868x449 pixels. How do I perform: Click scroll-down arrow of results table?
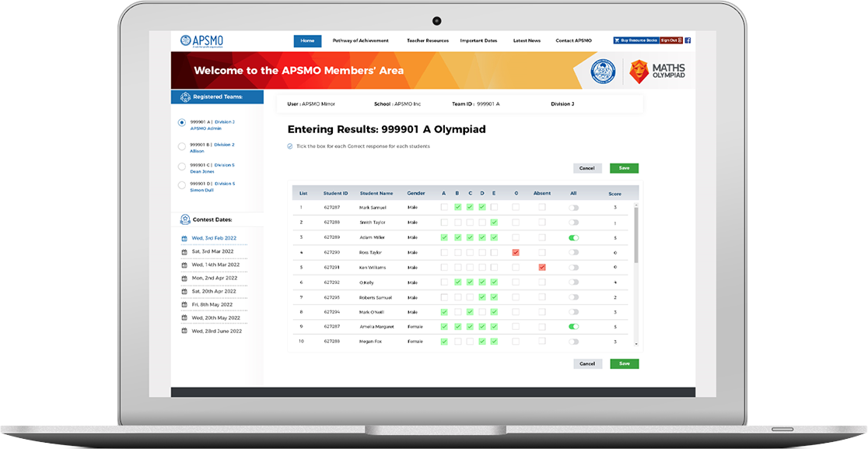point(635,343)
